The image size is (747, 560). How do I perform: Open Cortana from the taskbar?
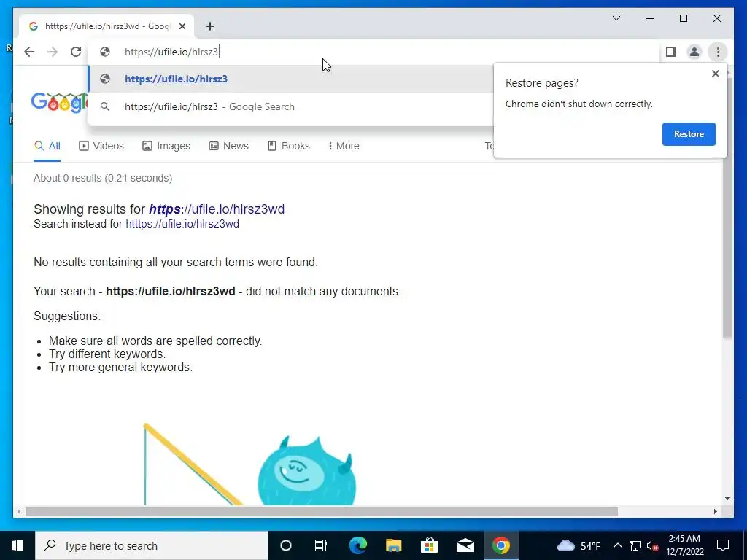286,545
